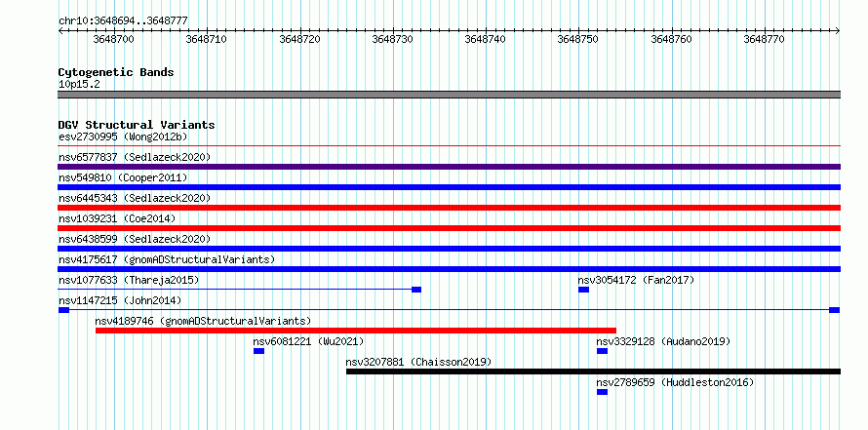Click the black nsv3207881 Chaisson2019 bar
Screen dimensions: 868x430
(x=593, y=371)
